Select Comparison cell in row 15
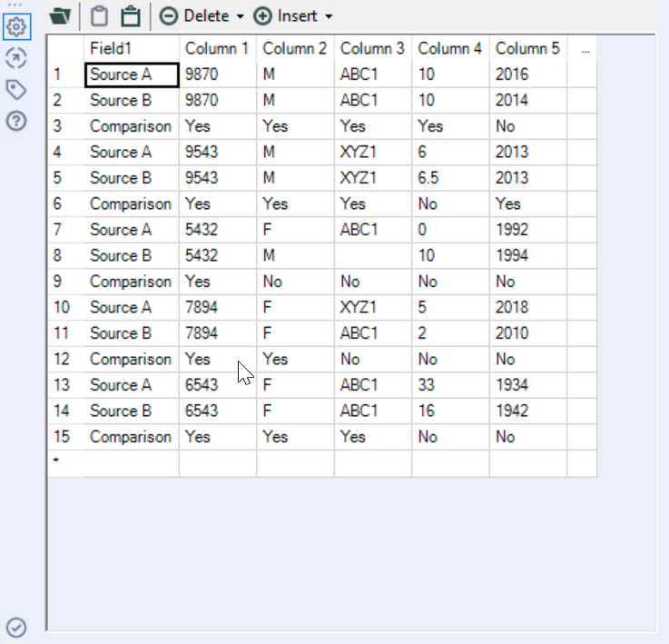 point(132,437)
